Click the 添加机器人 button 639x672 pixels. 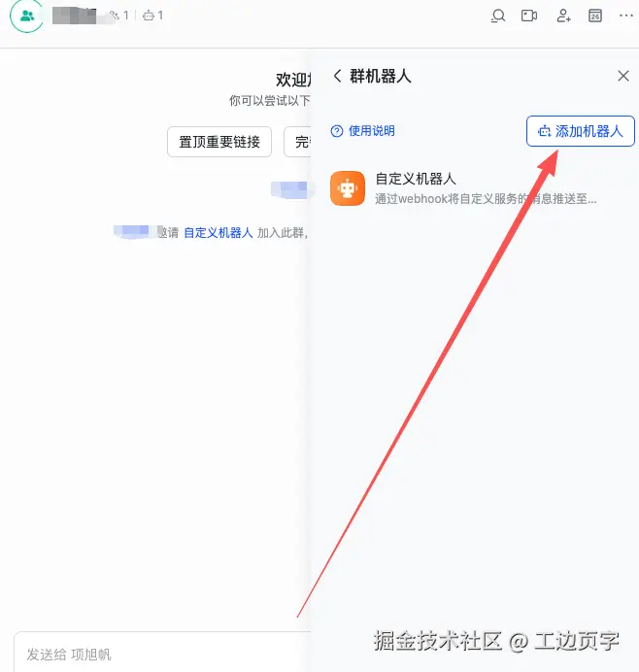pos(581,131)
